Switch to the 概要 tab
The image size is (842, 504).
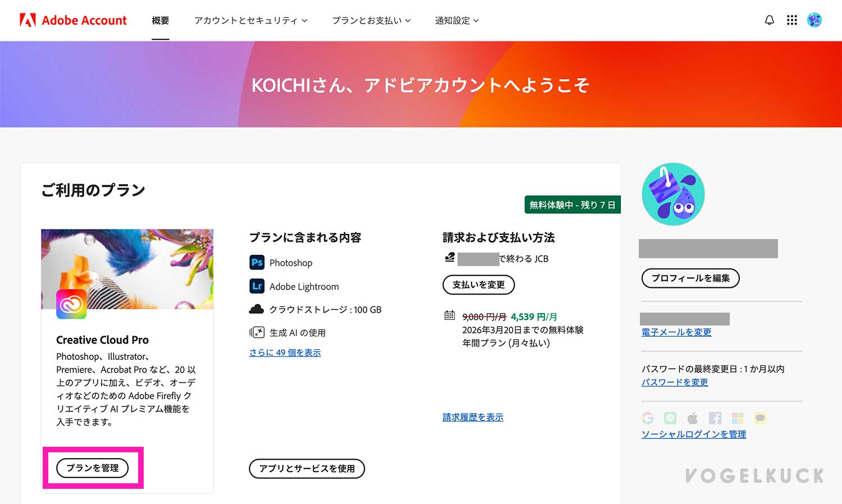coord(161,20)
